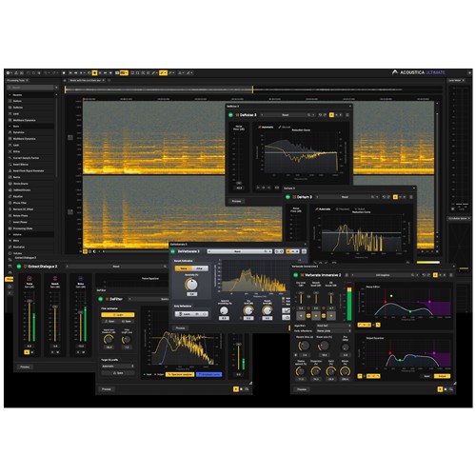
Task: Toggle the DeFilter green power button
Action: pyautogui.click(x=101, y=299)
